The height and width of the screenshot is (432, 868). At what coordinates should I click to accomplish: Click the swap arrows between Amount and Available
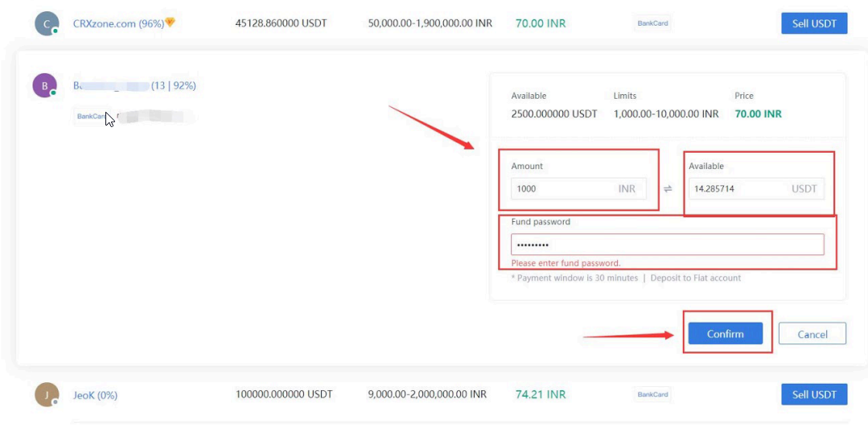667,189
